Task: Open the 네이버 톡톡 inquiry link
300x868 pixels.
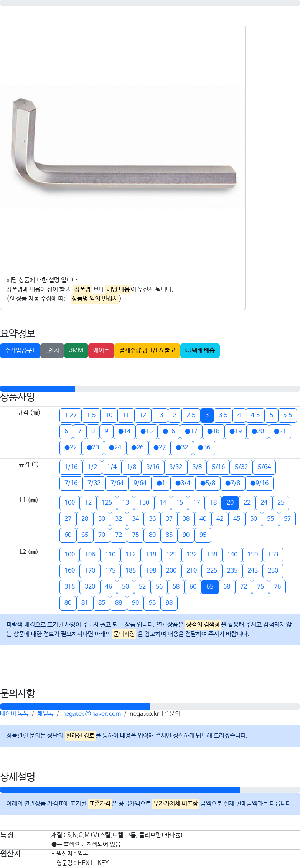Action: click(14, 714)
